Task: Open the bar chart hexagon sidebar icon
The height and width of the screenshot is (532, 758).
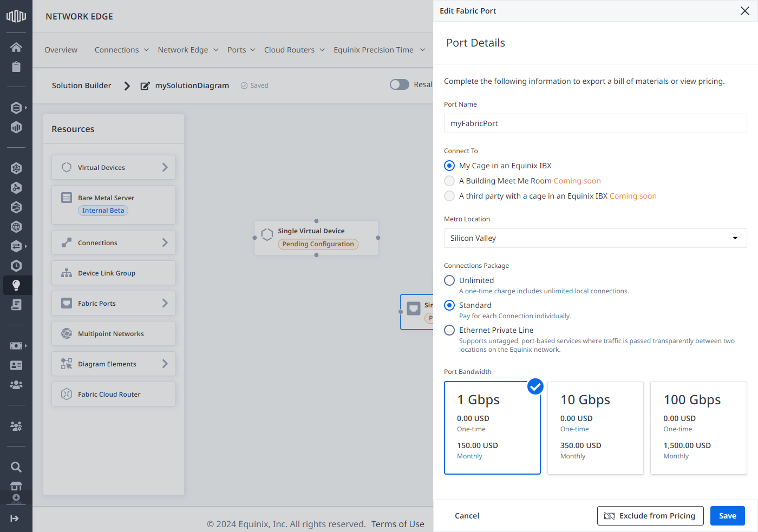Action: coord(16,127)
